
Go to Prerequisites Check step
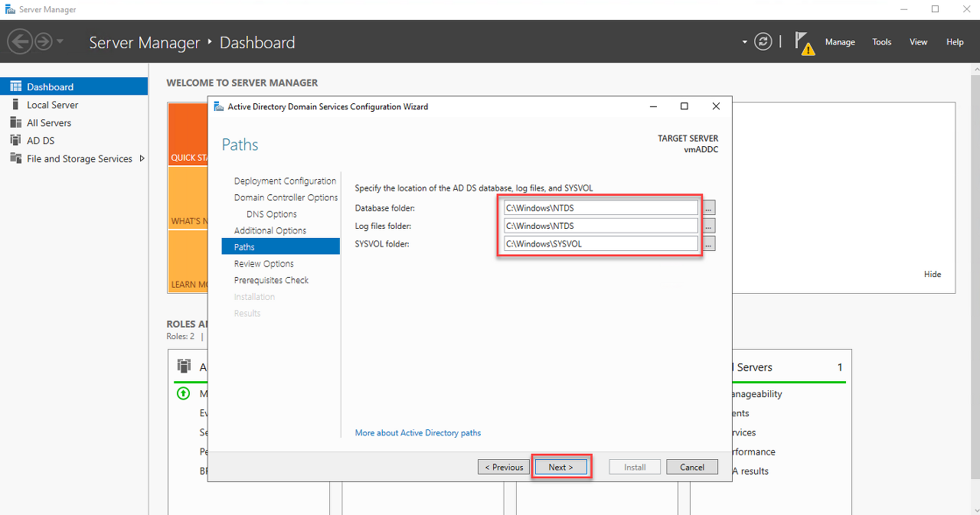271,280
